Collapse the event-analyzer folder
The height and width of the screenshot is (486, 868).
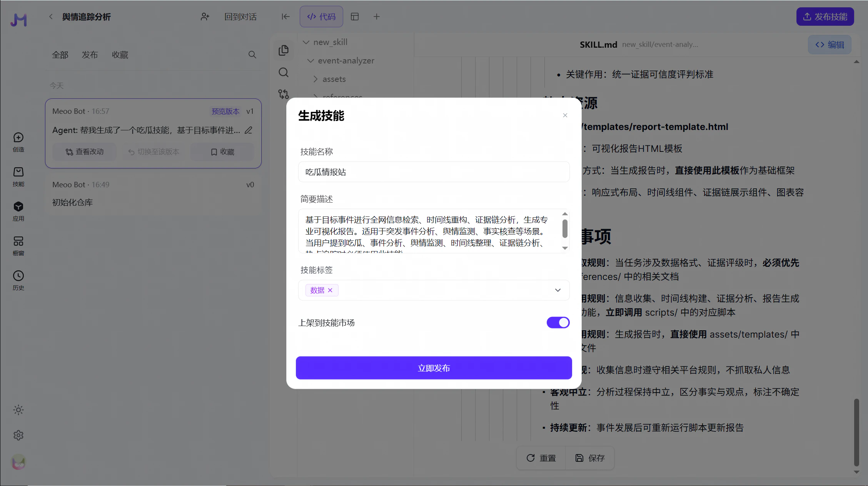[310, 61]
